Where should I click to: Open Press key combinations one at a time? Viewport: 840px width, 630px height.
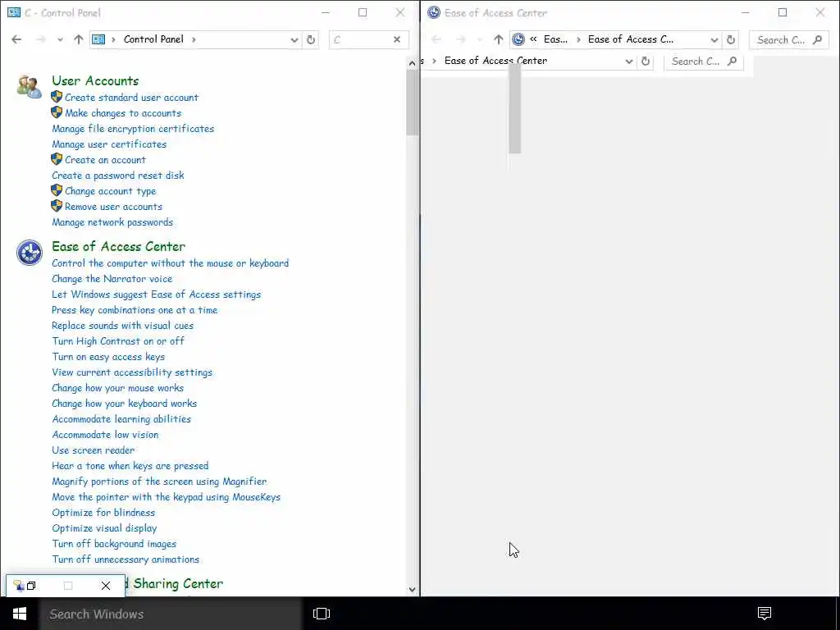coord(135,309)
